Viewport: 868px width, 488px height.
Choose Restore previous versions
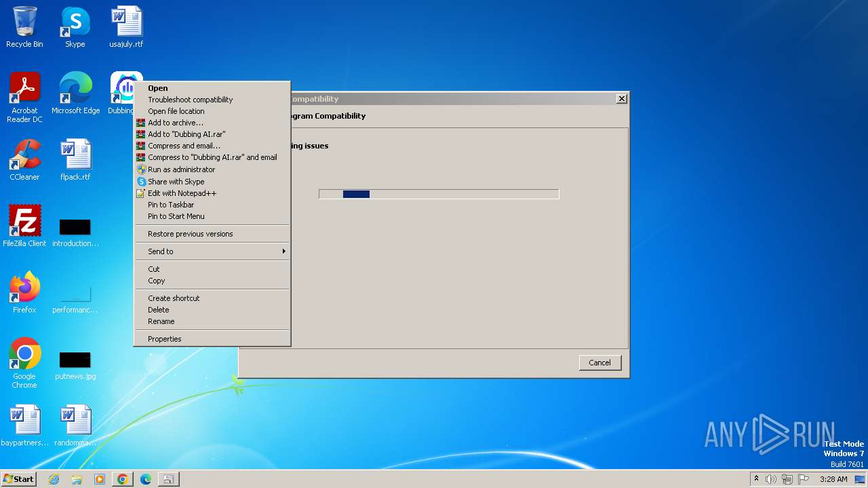click(x=212, y=234)
